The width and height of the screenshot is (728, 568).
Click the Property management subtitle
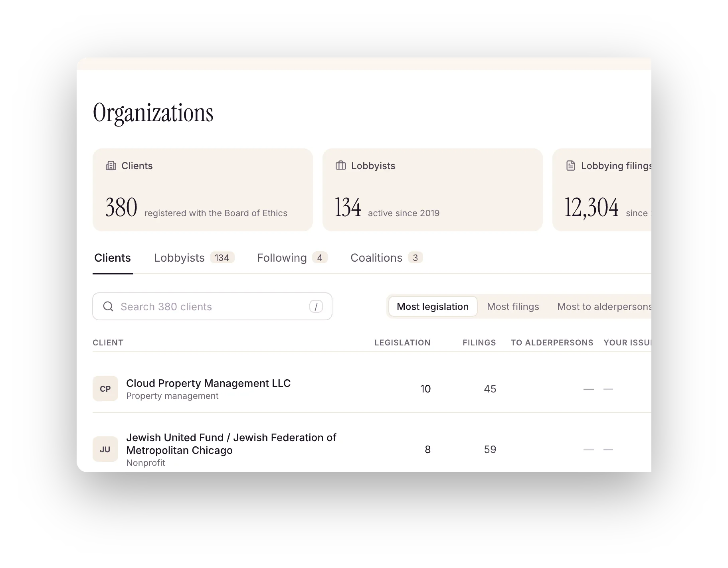point(172,396)
